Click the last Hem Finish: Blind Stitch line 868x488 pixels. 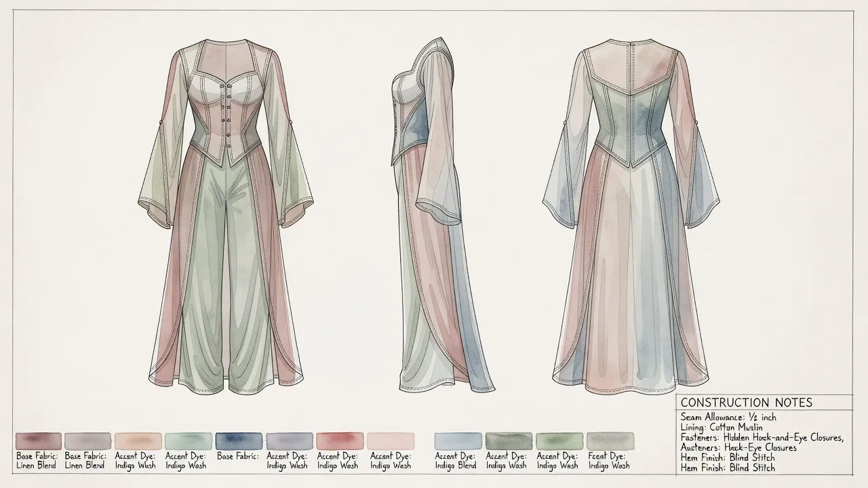727,468
